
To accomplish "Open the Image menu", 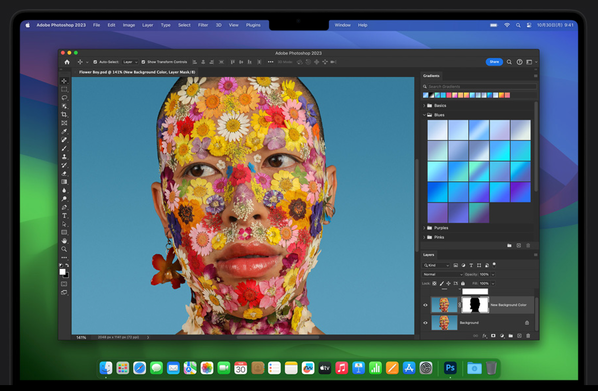I will coord(129,25).
